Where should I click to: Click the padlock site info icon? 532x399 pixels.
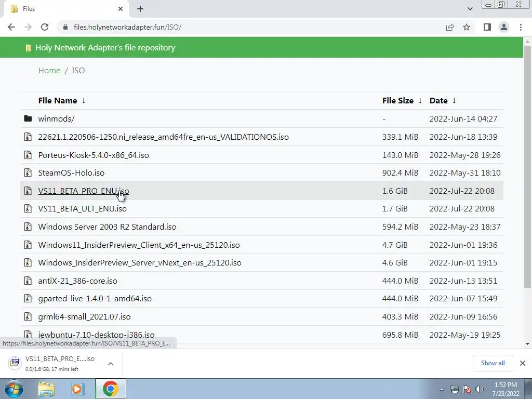(65, 27)
